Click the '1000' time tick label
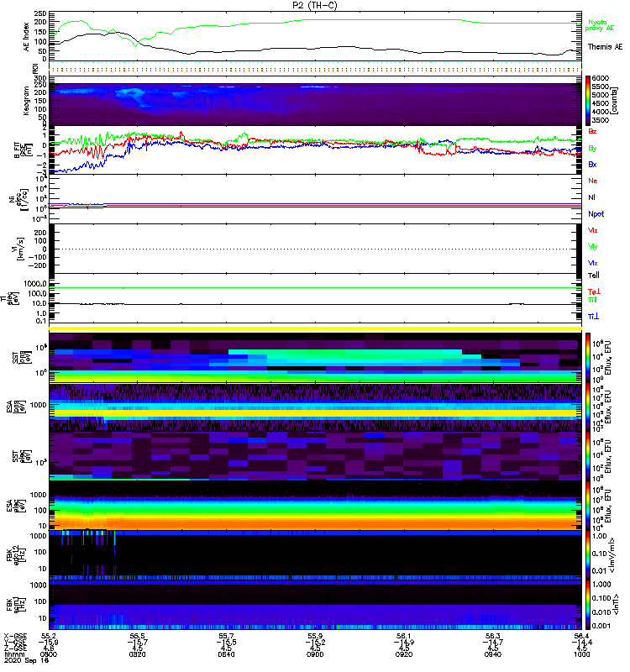This screenshot has width=630, height=672. coord(581,654)
